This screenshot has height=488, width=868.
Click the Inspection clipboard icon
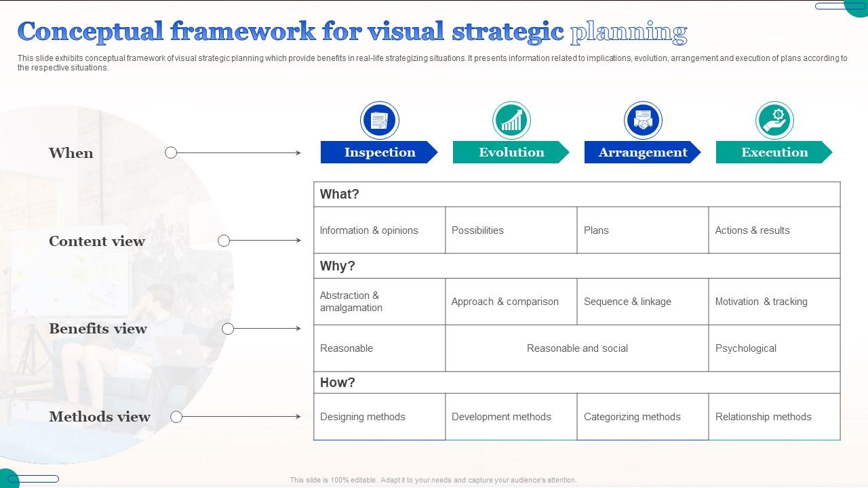379,121
